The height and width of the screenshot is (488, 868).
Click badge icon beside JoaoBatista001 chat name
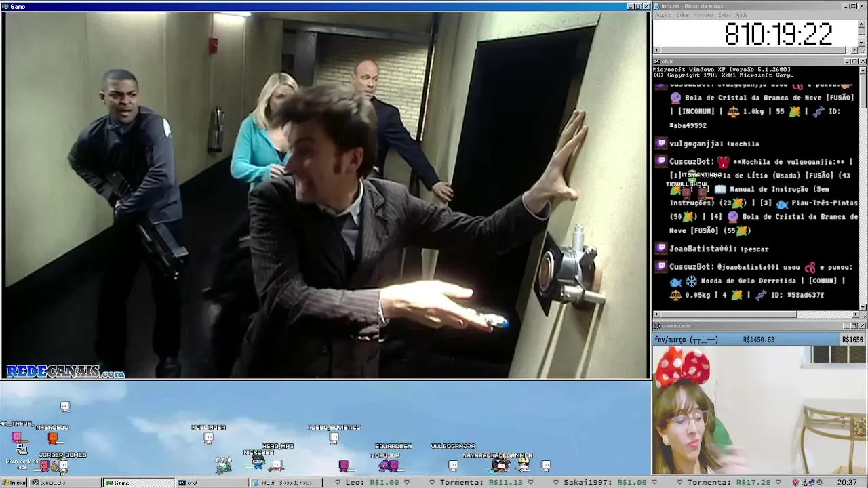(661, 249)
